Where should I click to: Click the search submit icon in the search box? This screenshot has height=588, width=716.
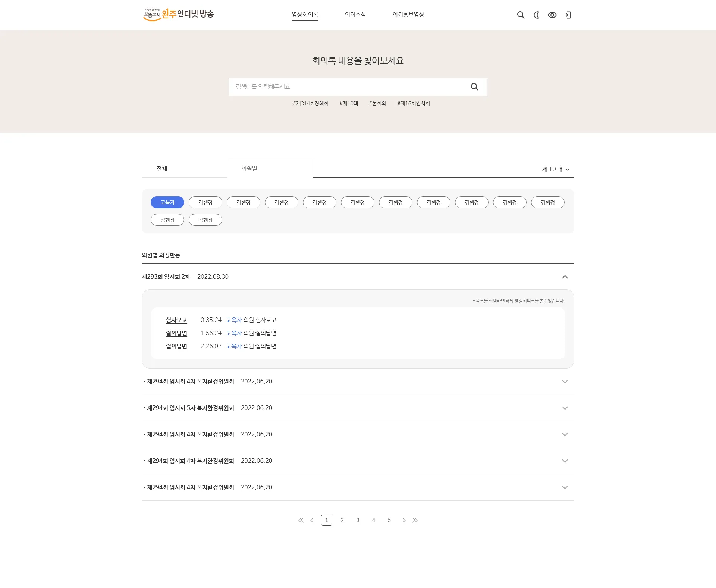click(x=474, y=87)
